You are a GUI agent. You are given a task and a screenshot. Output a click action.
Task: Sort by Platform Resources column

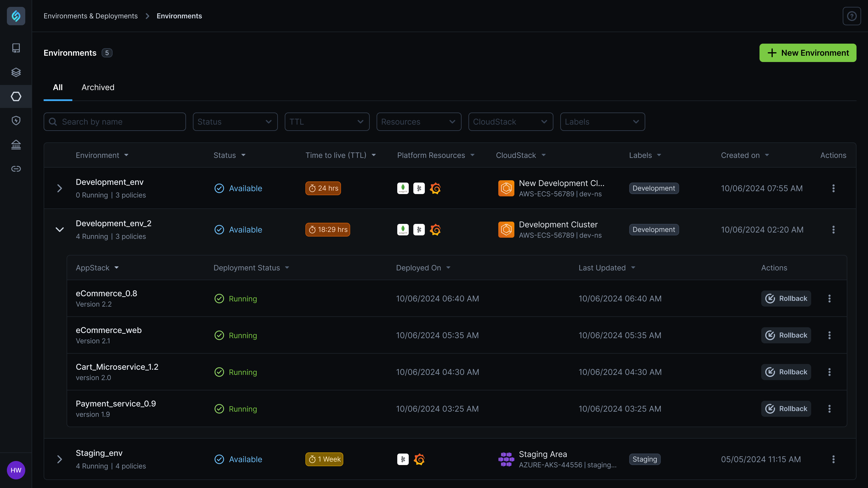click(436, 155)
